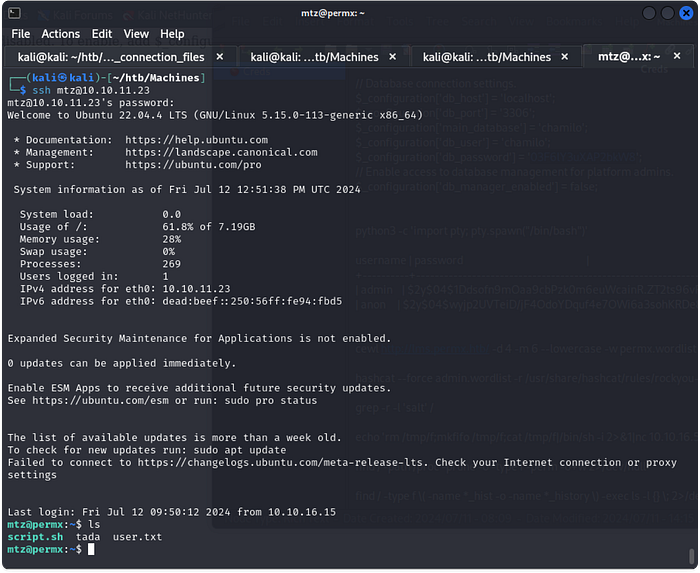The image size is (700, 573).
Task: Close the second kali Machines tab
Action: click(x=392, y=57)
